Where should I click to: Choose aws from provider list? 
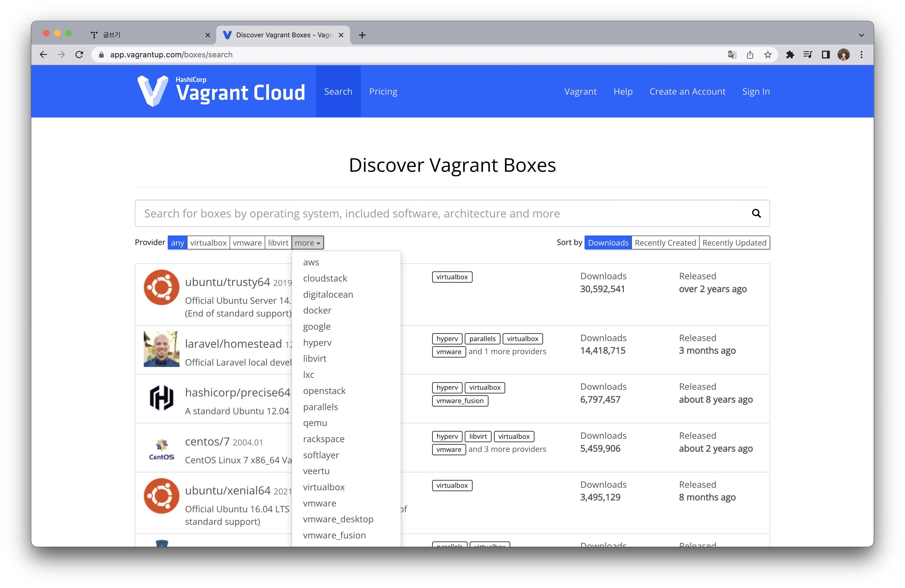346,263
